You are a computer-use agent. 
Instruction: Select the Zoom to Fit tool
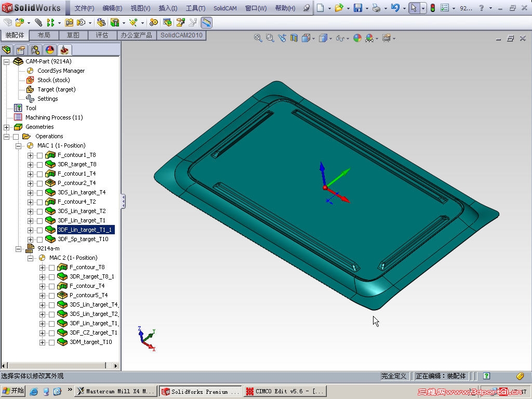click(258, 38)
